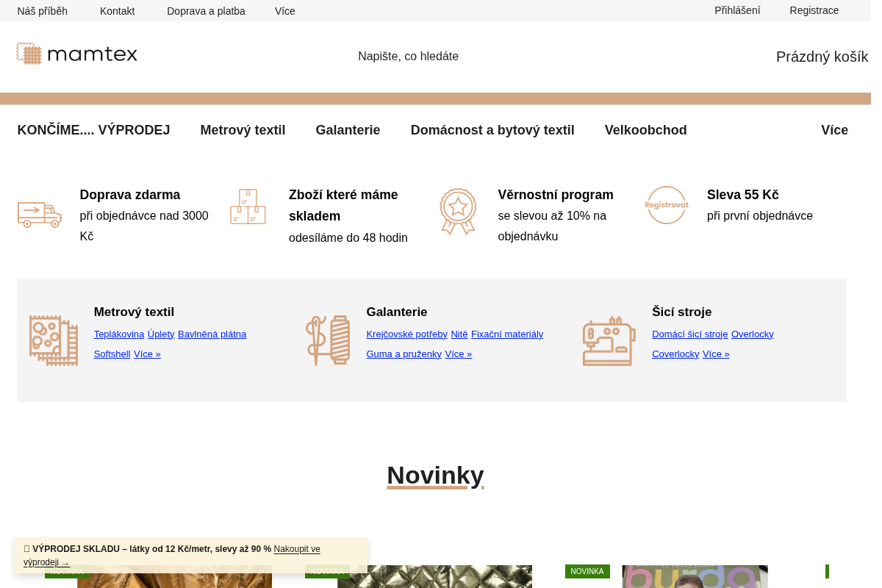The height and width of the screenshot is (588, 882).
Task: Open the Domácí šicí stroje link
Action: pyautogui.click(x=690, y=334)
